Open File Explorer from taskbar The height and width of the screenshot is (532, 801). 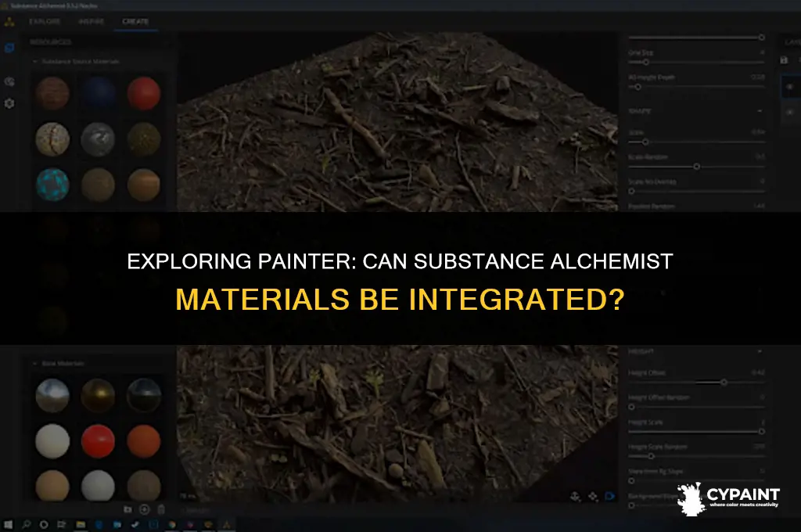point(81,524)
